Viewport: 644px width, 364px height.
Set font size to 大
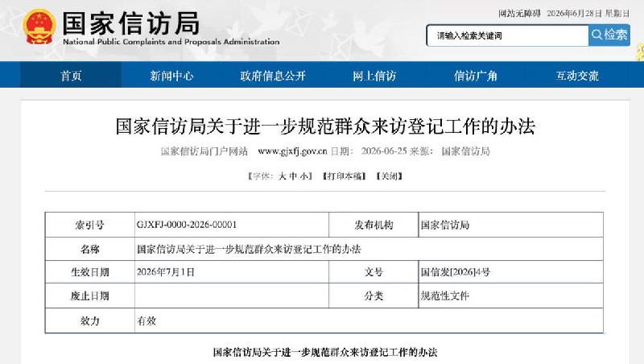283,176
